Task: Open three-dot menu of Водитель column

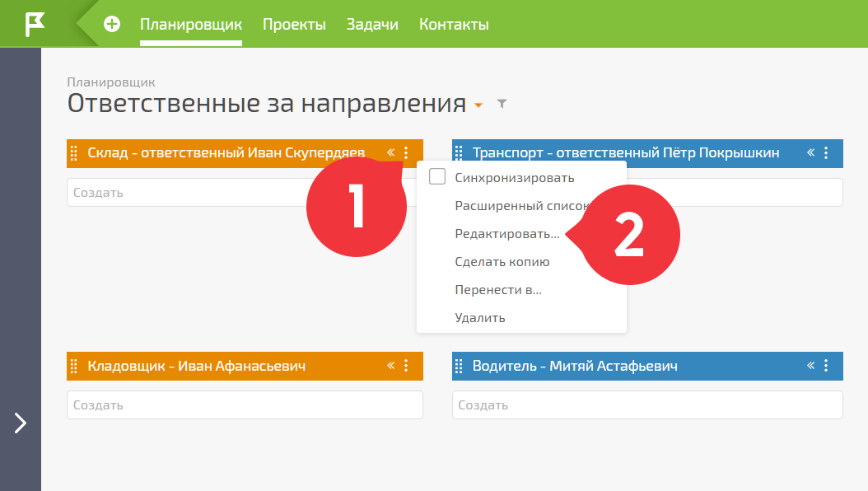Action: click(826, 365)
